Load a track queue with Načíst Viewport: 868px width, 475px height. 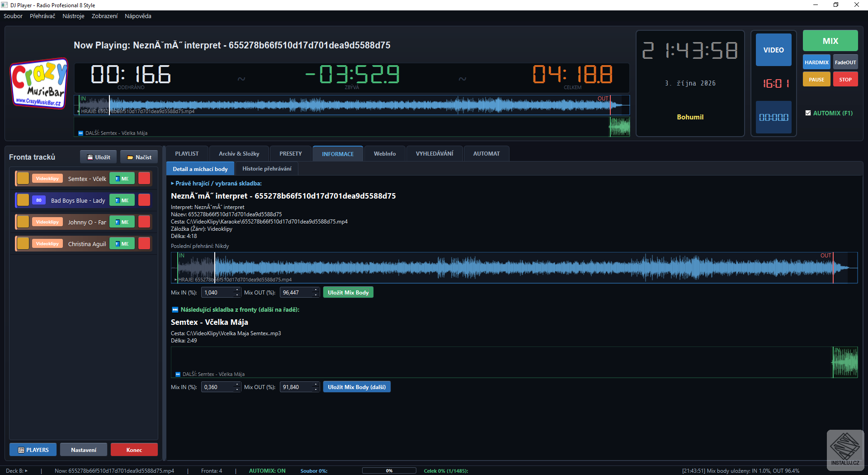tap(139, 157)
